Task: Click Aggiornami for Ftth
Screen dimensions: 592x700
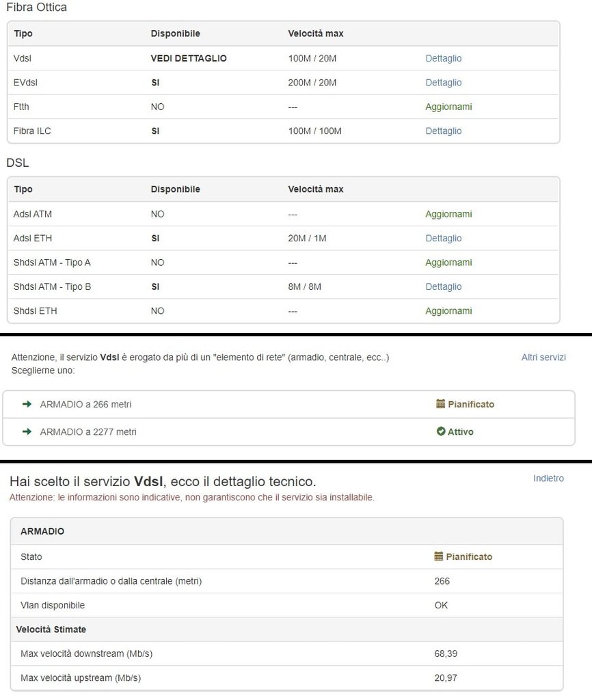Action: [x=448, y=107]
